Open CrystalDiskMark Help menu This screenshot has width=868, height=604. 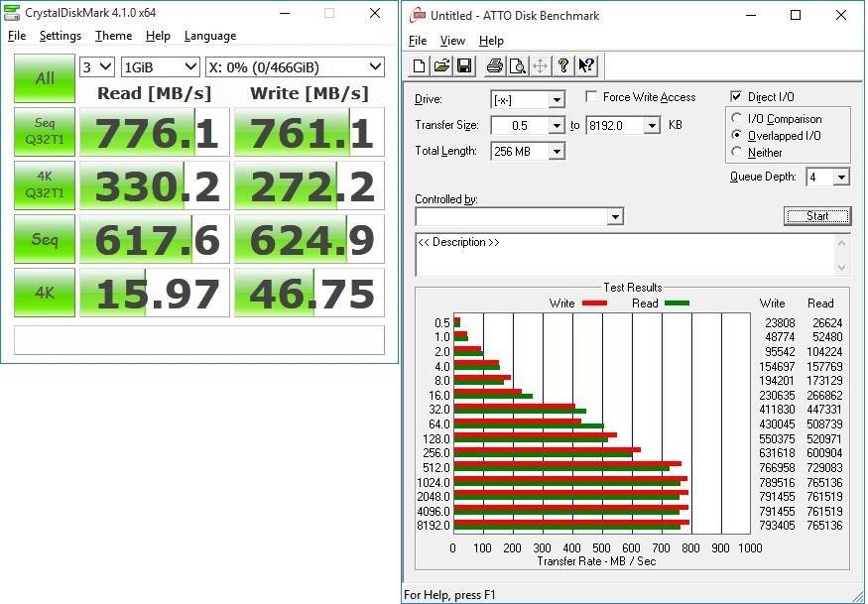tap(158, 36)
